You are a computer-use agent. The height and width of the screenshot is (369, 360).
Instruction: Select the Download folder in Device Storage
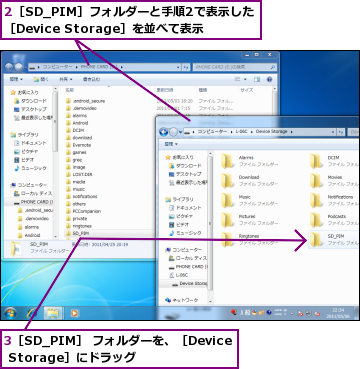251,181
